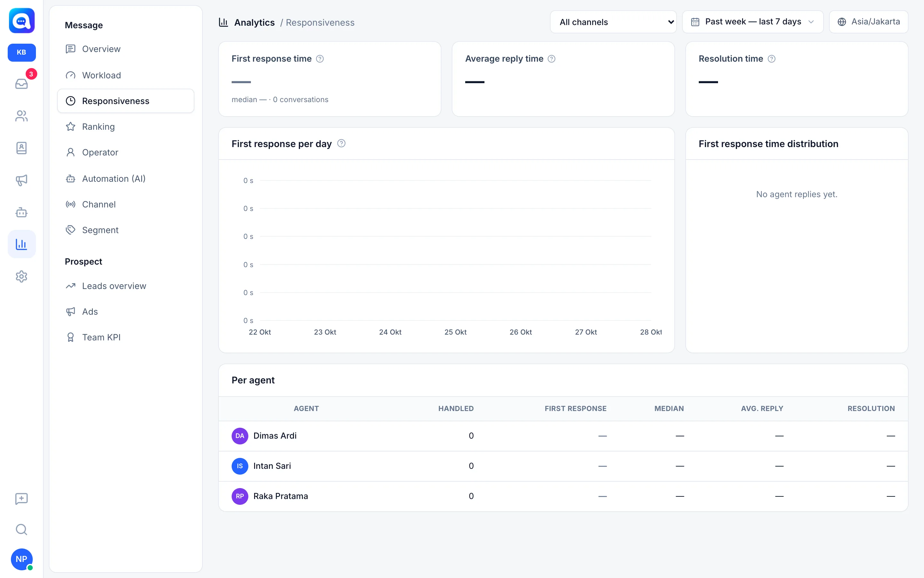Open the KB workspace switcher

(22, 52)
